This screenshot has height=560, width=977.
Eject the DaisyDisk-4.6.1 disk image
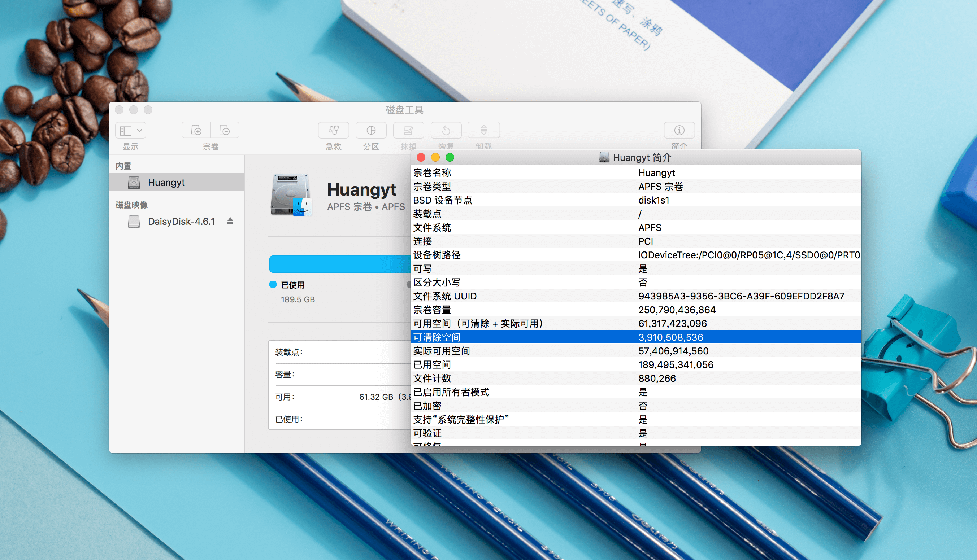pyautogui.click(x=230, y=221)
